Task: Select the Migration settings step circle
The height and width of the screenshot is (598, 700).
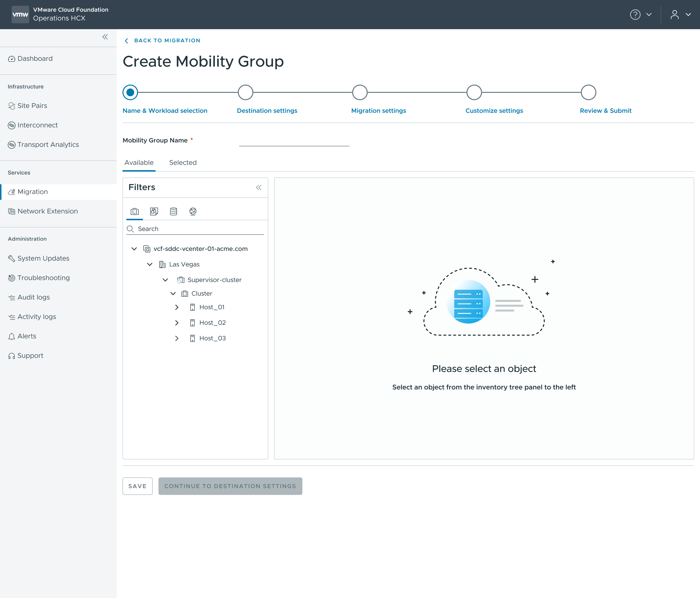Action: pyautogui.click(x=359, y=92)
